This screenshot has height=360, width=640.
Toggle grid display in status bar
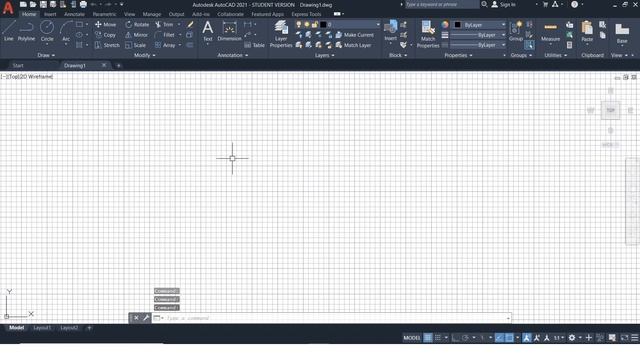pyautogui.click(x=427, y=338)
